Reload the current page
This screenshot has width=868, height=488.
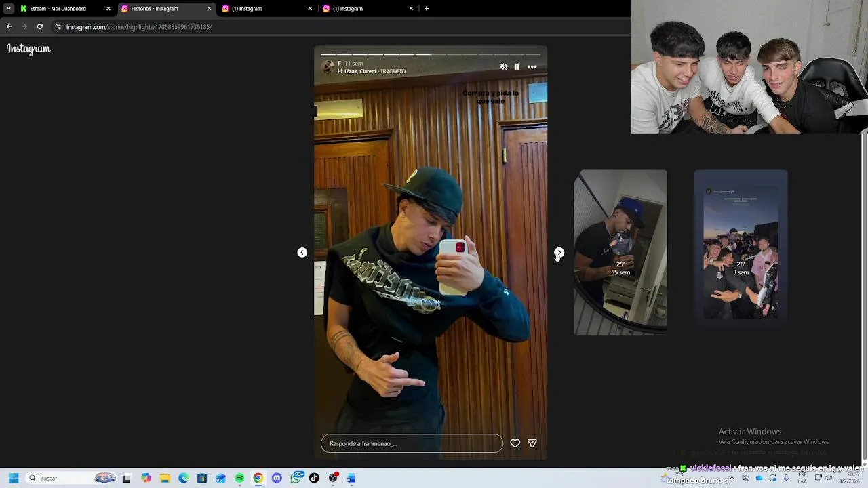point(40,27)
